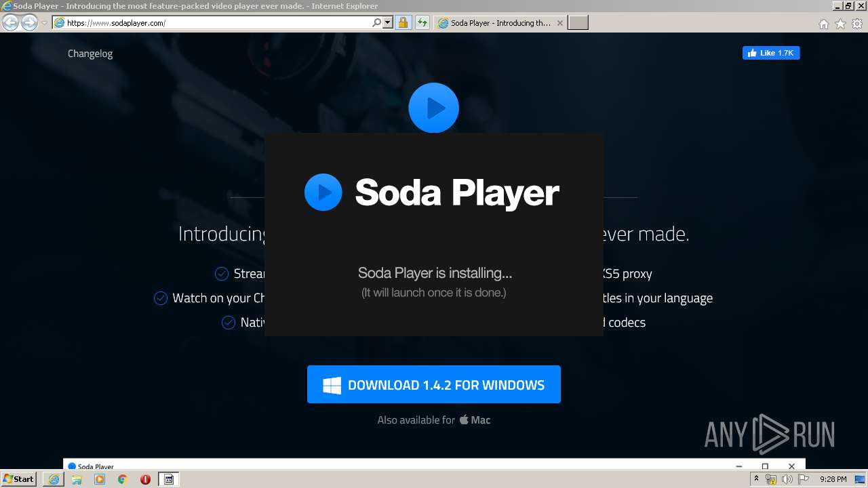
Task: Click 'Soda Player is installing...' text
Action: (435, 273)
